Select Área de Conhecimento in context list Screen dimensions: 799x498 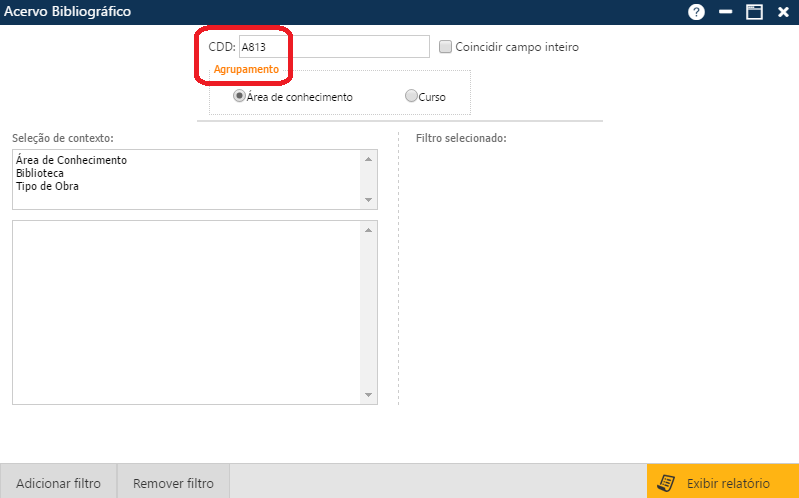tap(71, 160)
